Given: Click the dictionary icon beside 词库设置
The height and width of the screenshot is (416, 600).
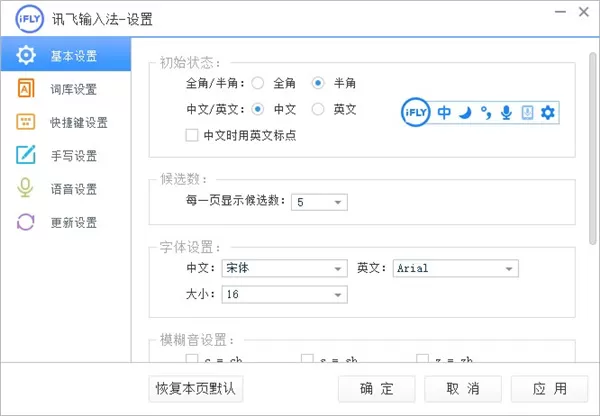Looking at the screenshot, I should point(26,88).
